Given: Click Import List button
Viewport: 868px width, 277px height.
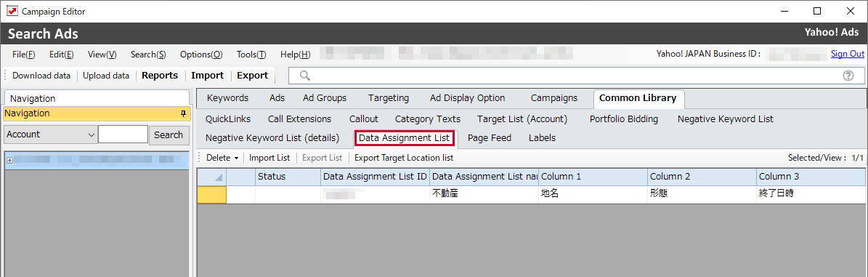Looking at the screenshot, I should [269, 158].
